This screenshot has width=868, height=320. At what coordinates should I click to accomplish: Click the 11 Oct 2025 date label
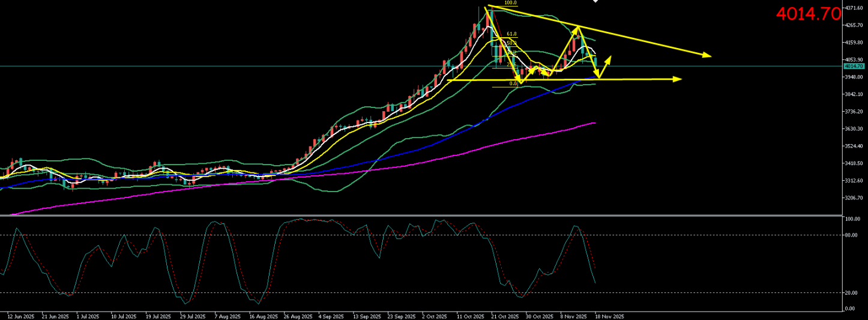coord(470,316)
